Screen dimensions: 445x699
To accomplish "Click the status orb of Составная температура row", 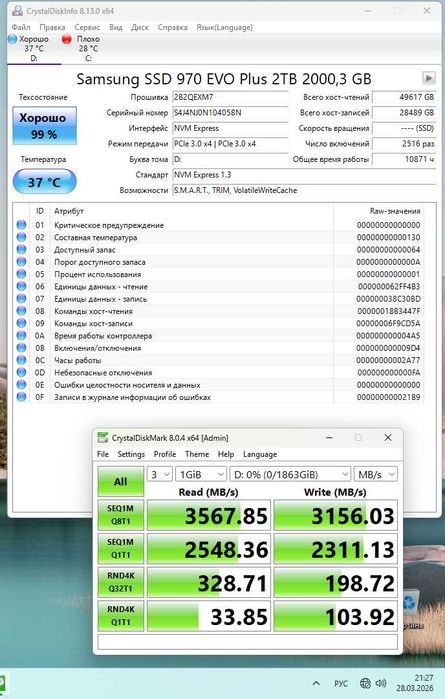I will 21,237.
